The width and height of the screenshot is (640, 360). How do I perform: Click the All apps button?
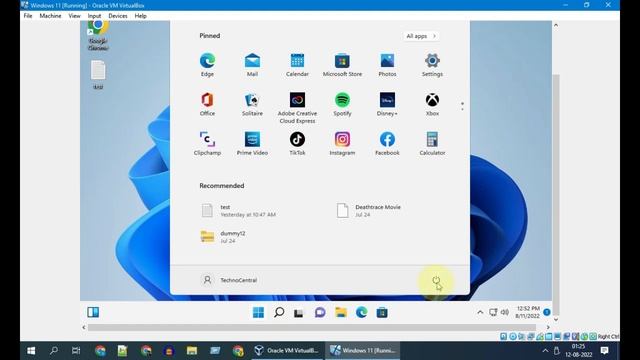421,36
